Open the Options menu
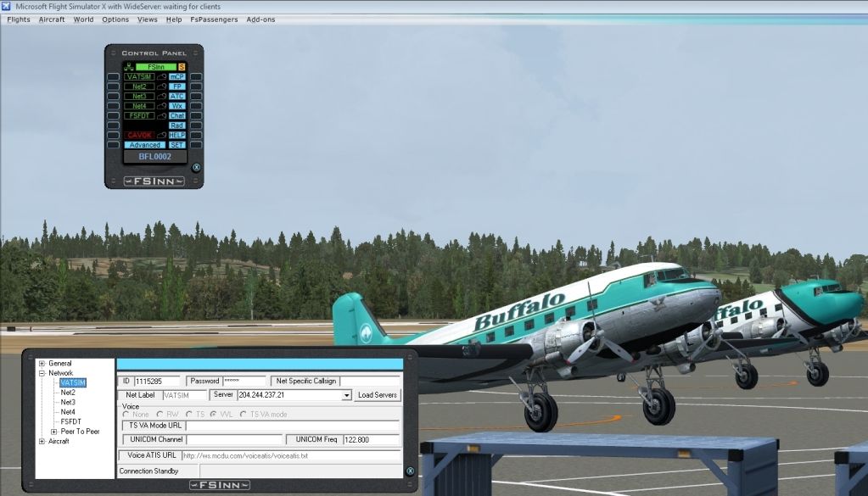Screen dimensions: 868x496 coord(115,20)
